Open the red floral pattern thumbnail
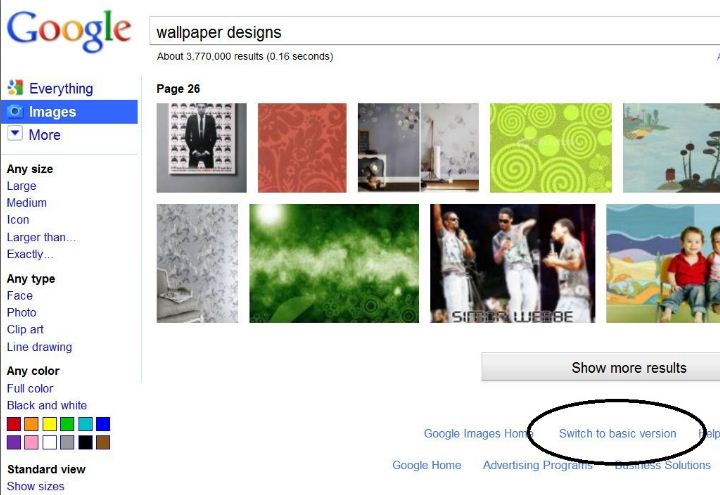720x495 pixels. pyautogui.click(x=302, y=147)
